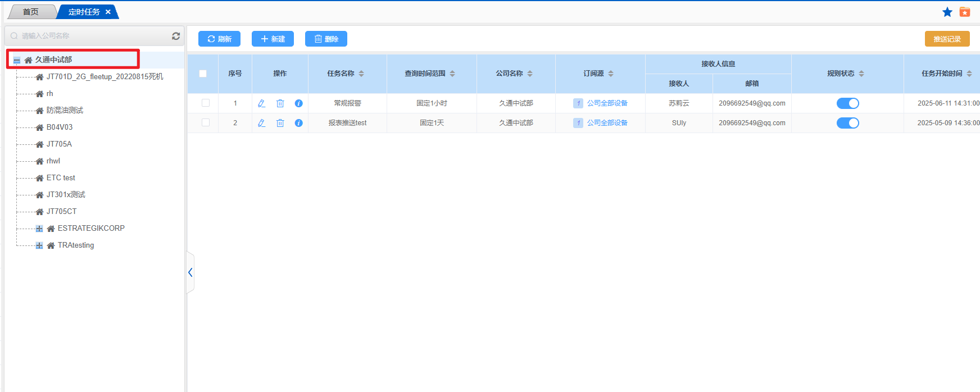
Task: Click the trash delete icon in row 2
Action: tap(280, 123)
